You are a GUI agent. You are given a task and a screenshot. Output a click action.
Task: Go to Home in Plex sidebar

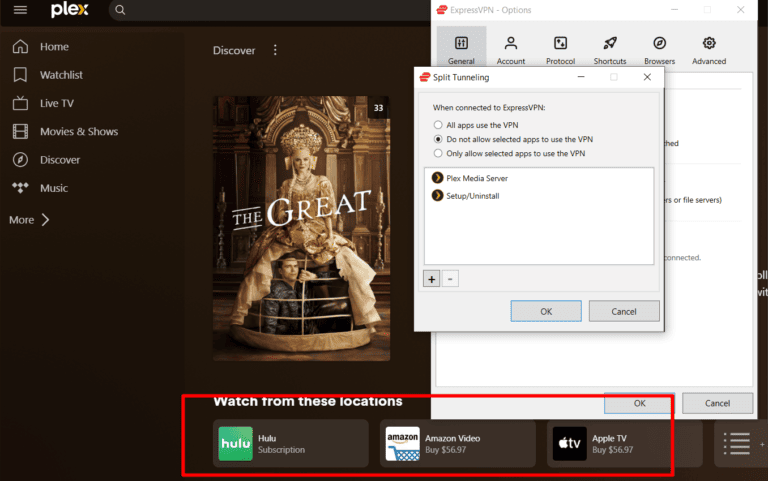coord(54,47)
